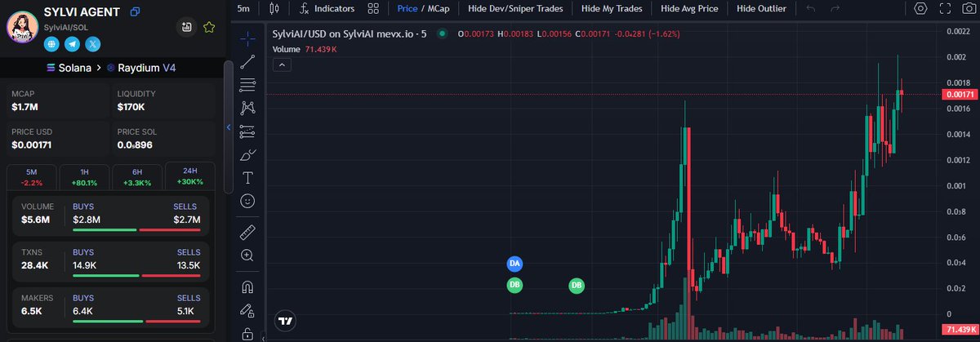980x342 pixels.
Task: Select the text annotation tool
Action: 248,177
